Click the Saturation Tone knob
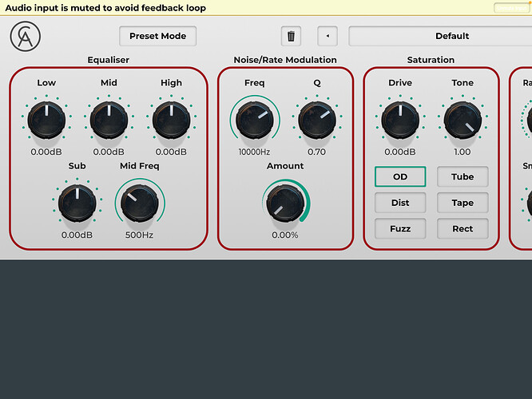 click(x=463, y=120)
